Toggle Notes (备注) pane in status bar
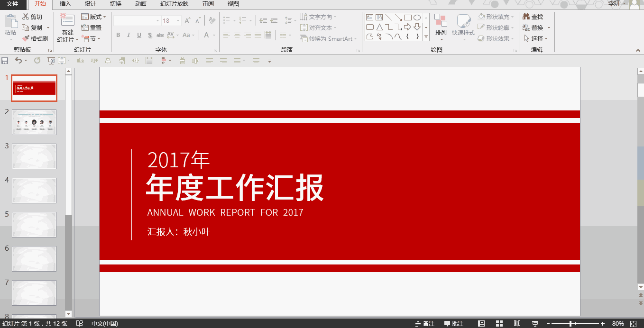 (x=425, y=324)
